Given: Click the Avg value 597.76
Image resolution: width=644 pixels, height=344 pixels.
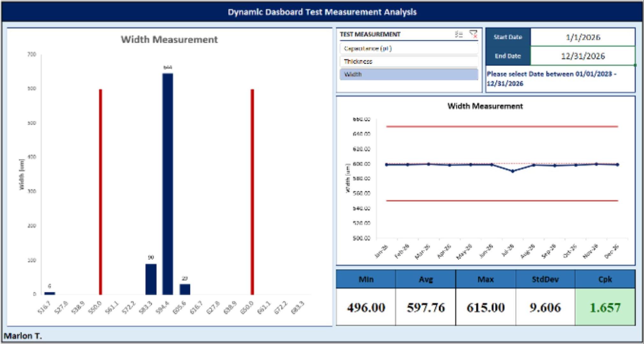Looking at the screenshot, I should [x=426, y=307].
